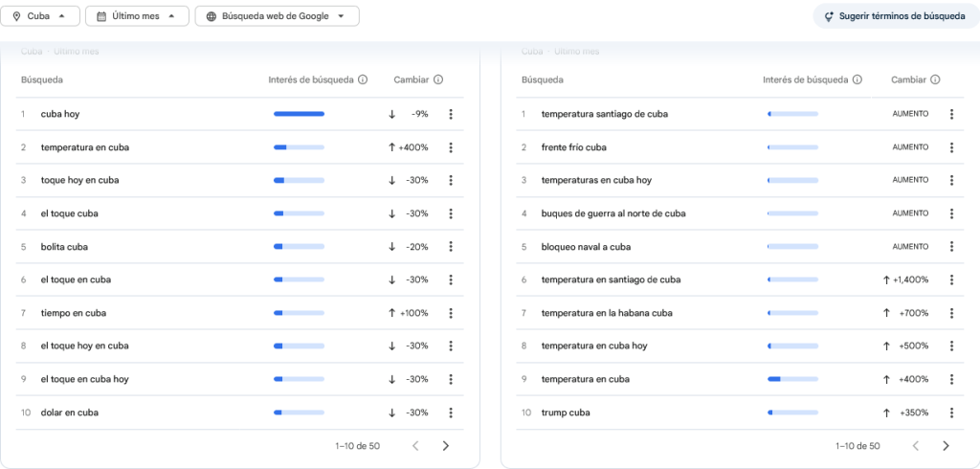Click info icon next to right 'Cambiar' header

click(935, 80)
